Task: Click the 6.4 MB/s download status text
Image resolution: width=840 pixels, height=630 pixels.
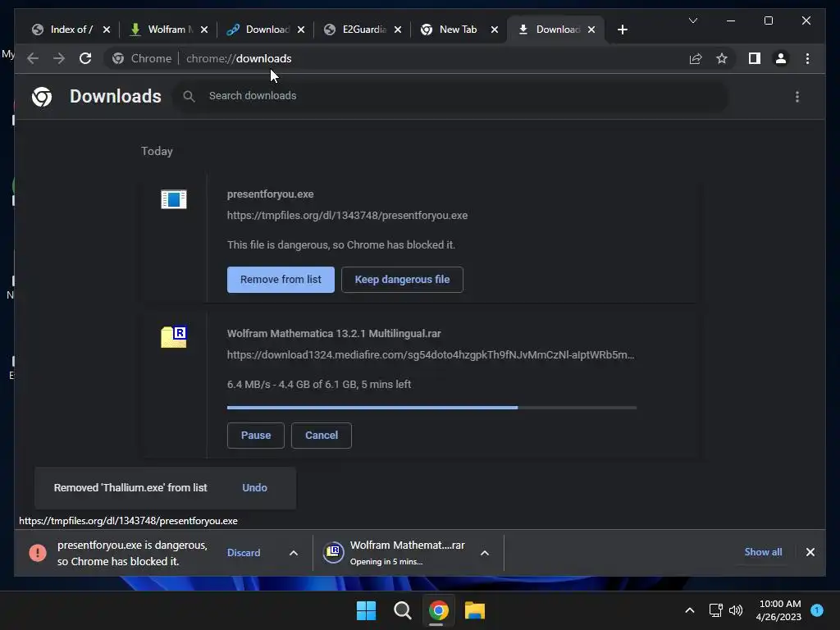Action: 319,384
